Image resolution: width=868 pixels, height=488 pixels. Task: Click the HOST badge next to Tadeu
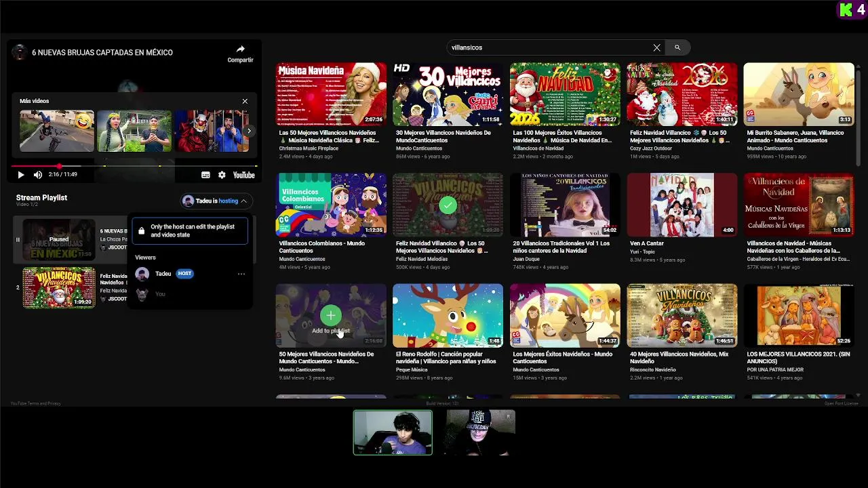click(185, 274)
